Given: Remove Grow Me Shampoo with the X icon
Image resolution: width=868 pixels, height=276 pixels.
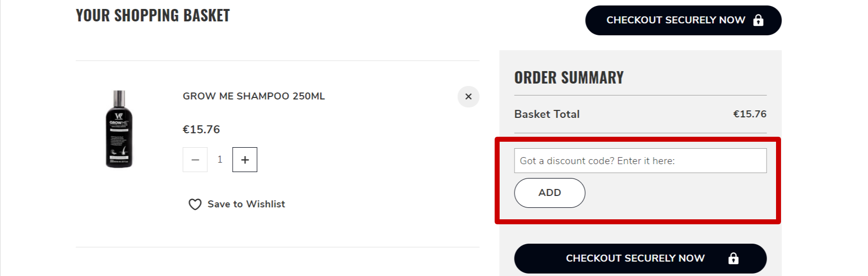Looking at the screenshot, I should (468, 96).
